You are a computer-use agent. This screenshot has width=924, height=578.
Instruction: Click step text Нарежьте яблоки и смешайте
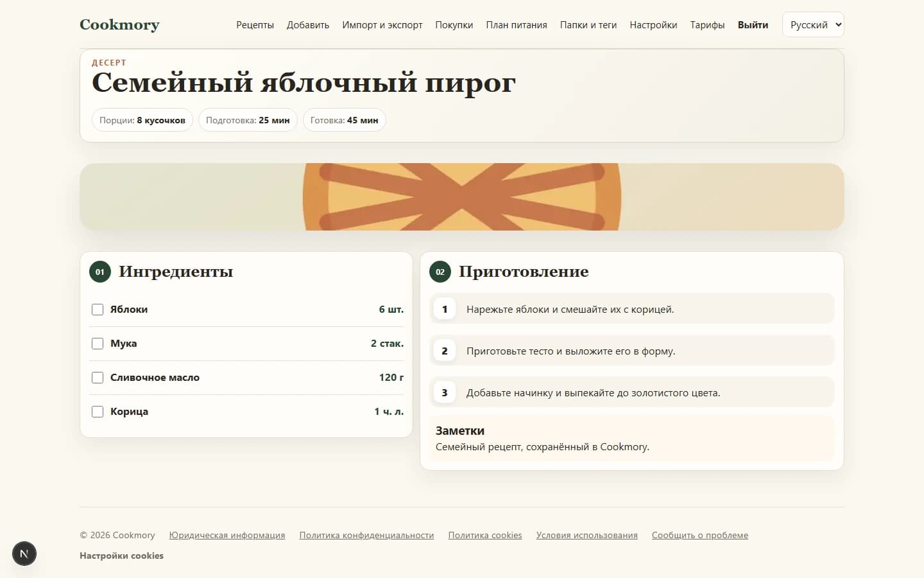point(570,310)
